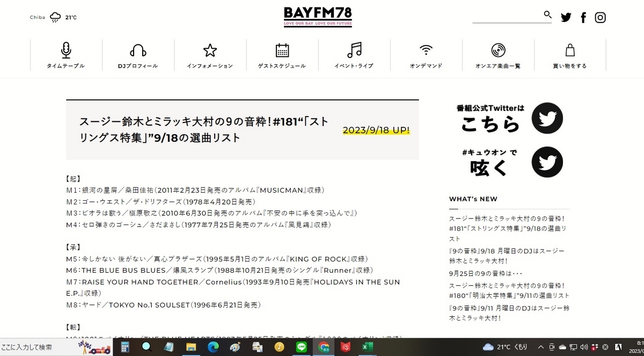The height and width of the screenshot is (356, 644).
Task: Open オンデマンド wifi menu
Action: point(426,55)
